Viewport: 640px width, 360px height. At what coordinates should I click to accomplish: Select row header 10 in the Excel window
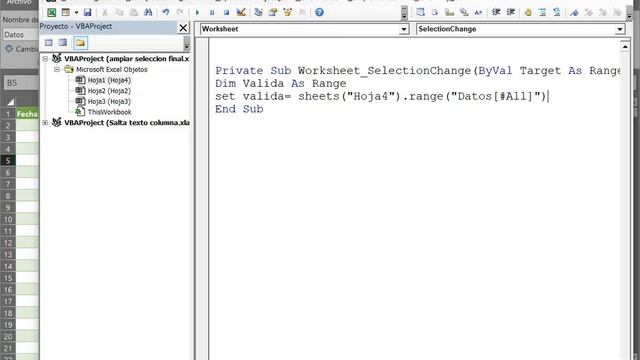pos(8,219)
